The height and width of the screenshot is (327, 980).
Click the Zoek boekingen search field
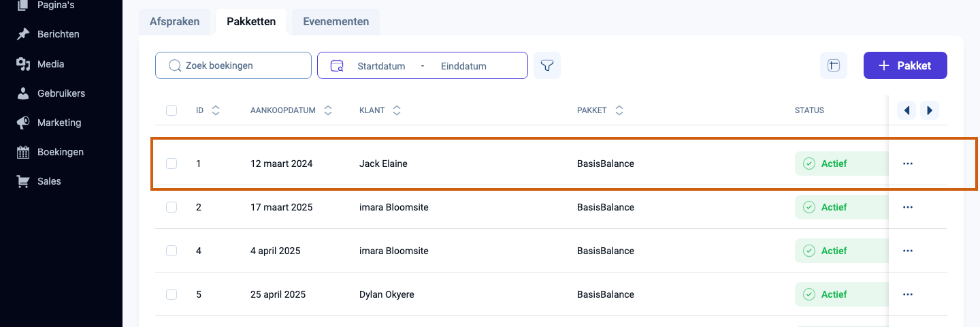(x=233, y=65)
